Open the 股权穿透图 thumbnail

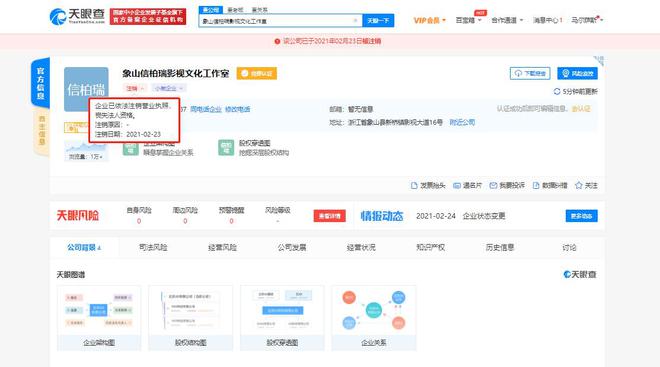coord(282,318)
